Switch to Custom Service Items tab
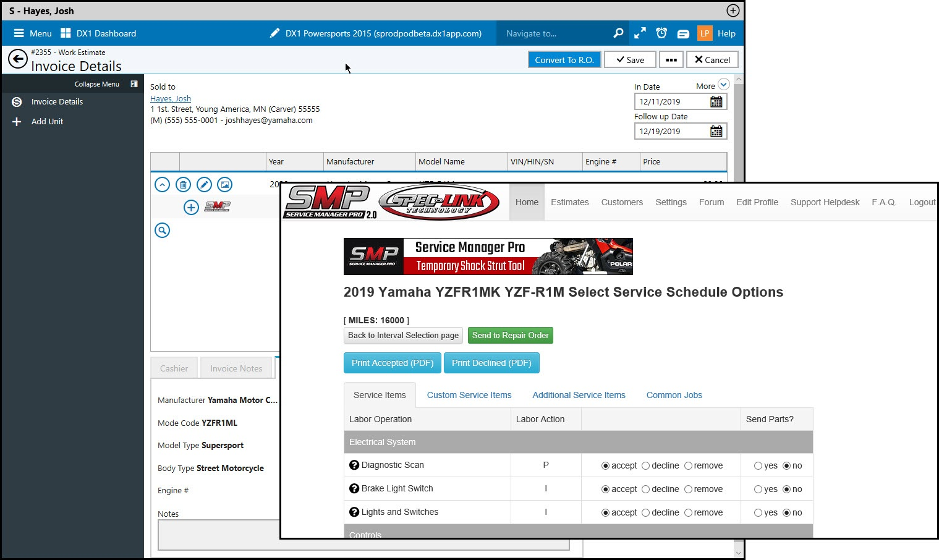 tap(469, 395)
